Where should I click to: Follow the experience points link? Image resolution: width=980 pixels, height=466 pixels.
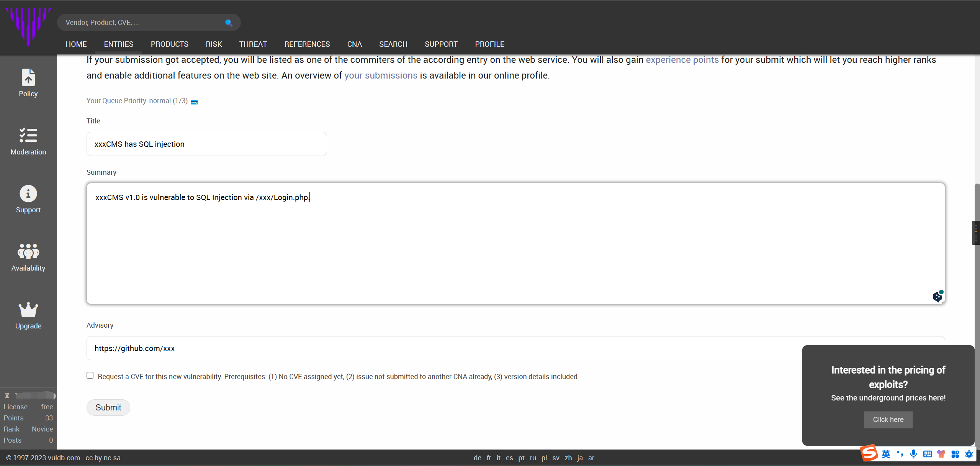682,60
